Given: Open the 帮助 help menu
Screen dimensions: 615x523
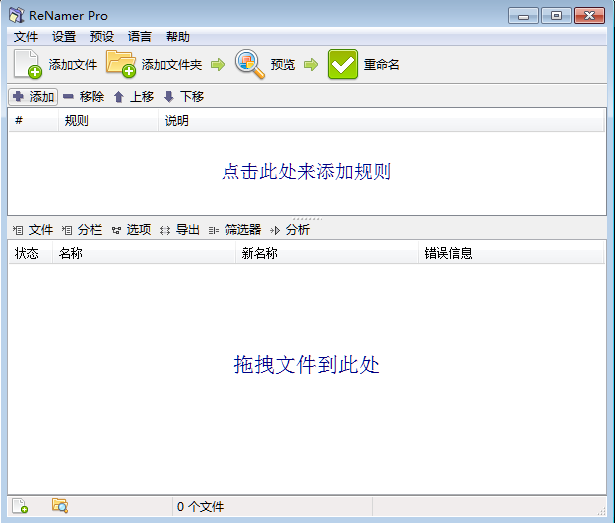Looking at the screenshot, I should [177, 37].
